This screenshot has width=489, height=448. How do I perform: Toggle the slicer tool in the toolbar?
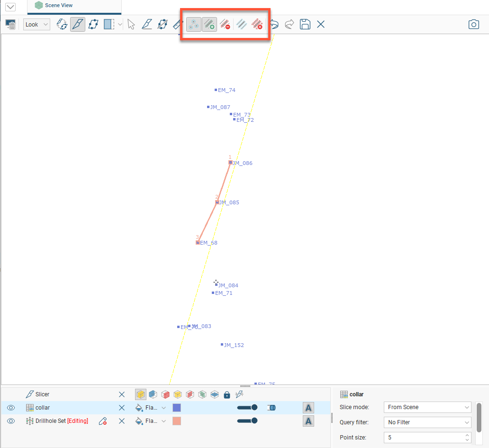tap(78, 24)
